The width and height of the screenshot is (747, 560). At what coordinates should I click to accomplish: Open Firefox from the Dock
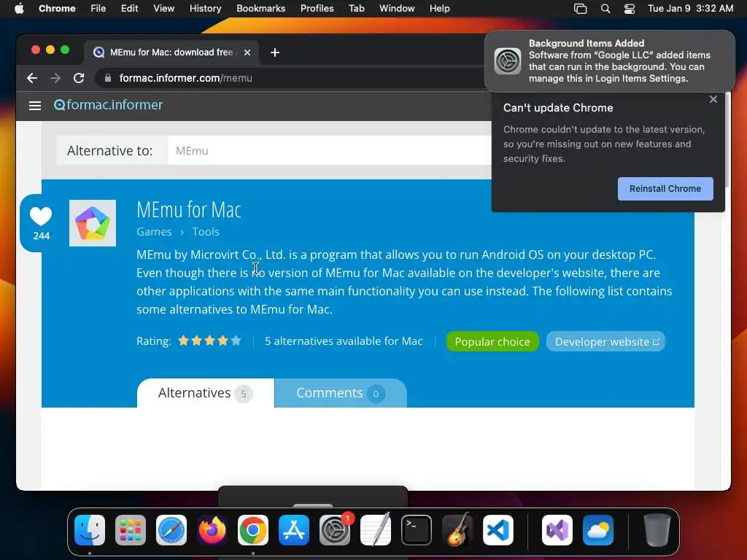(x=212, y=530)
